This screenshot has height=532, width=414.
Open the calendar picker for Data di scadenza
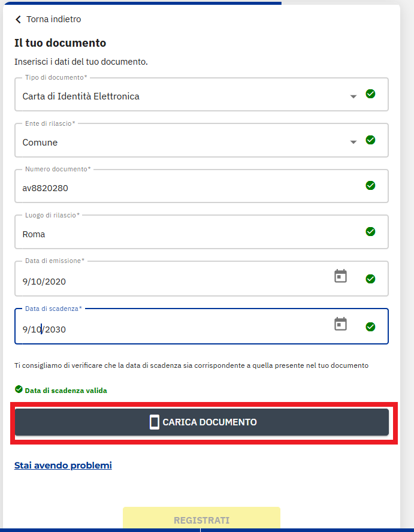(340, 323)
